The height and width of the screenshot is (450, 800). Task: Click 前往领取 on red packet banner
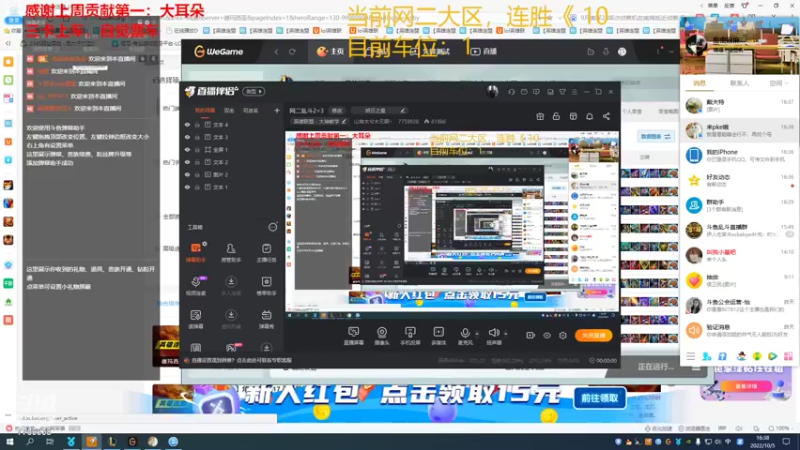(x=599, y=398)
